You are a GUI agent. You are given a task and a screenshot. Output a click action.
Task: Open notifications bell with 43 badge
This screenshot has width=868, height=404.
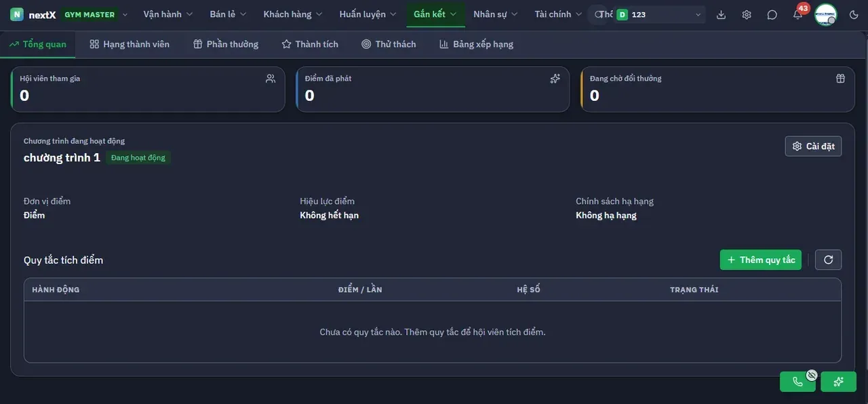click(x=798, y=14)
